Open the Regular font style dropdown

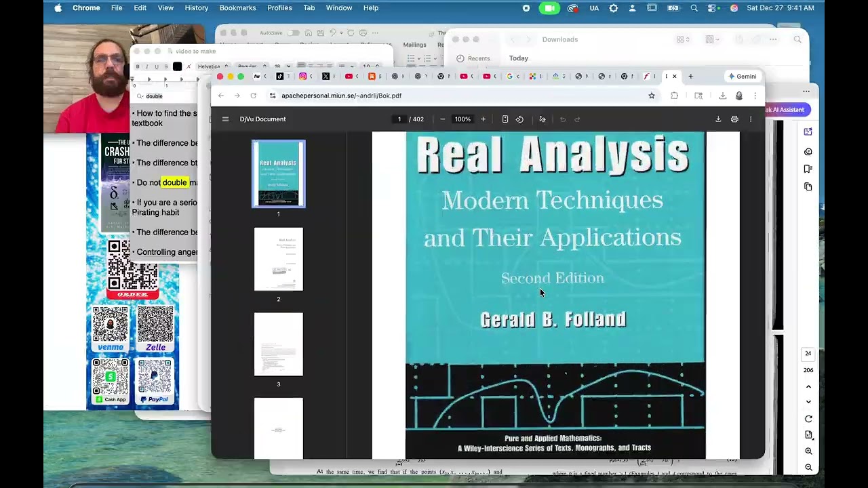pyautogui.click(x=250, y=66)
